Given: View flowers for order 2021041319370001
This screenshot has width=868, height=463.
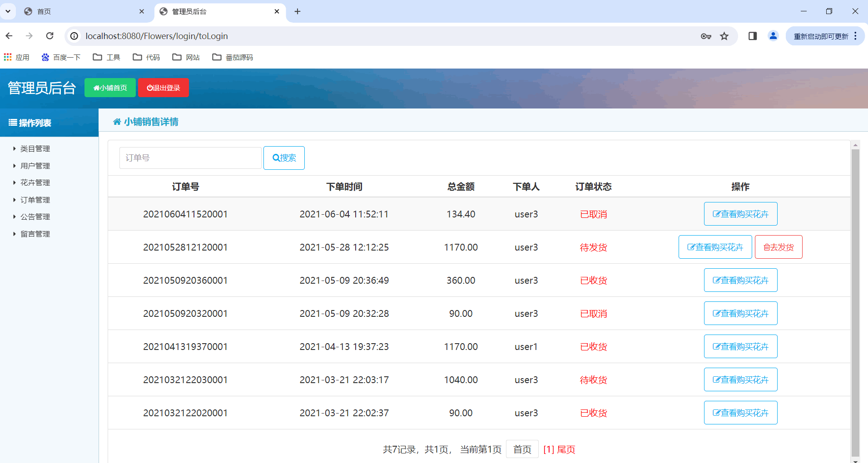Looking at the screenshot, I should 740,346.
